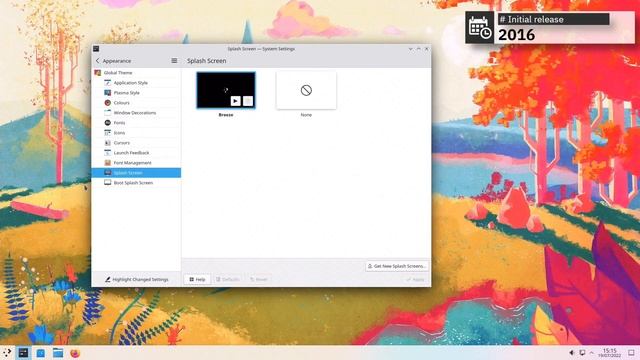This screenshot has width=640, height=360.
Task: Click Get New Splash Screens button
Action: pos(397,266)
